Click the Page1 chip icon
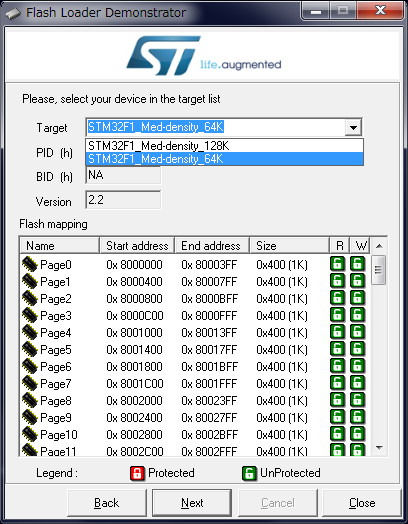The width and height of the screenshot is (408, 524). (30, 281)
